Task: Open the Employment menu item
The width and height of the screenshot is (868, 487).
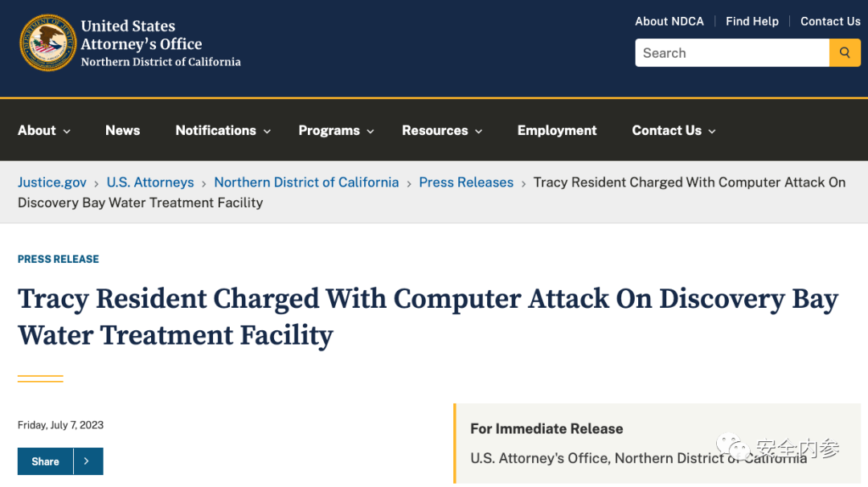Action: [557, 131]
